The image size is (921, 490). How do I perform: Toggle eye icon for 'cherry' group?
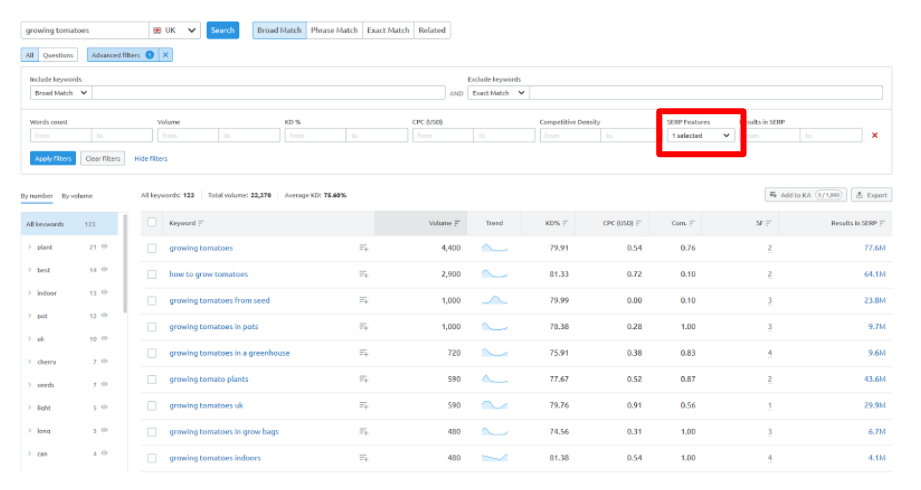105,361
